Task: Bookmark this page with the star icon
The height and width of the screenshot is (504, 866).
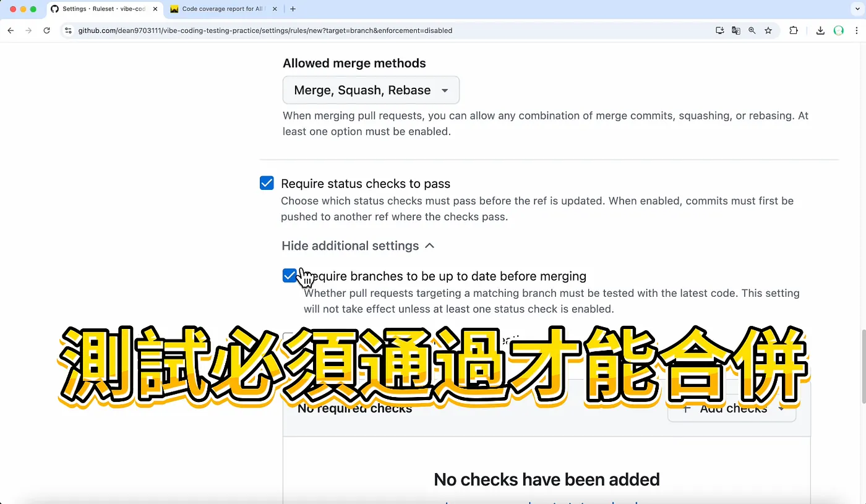Action: coord(768,30)
